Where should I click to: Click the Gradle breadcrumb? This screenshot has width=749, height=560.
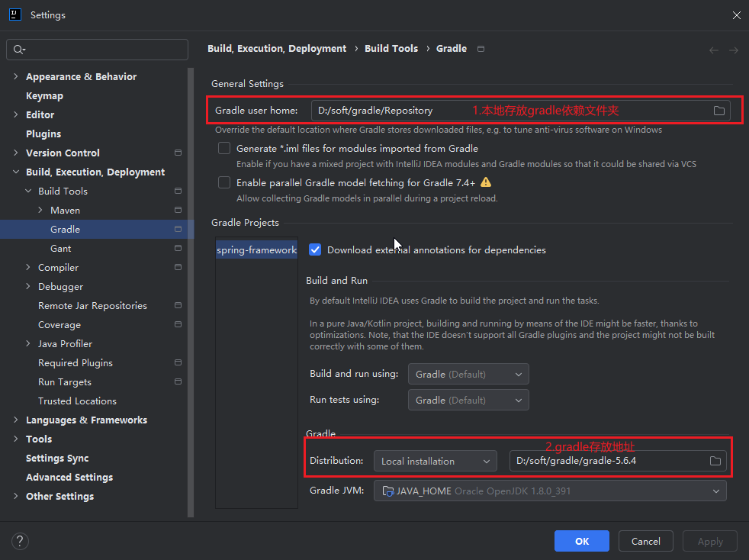coord(452,49)
